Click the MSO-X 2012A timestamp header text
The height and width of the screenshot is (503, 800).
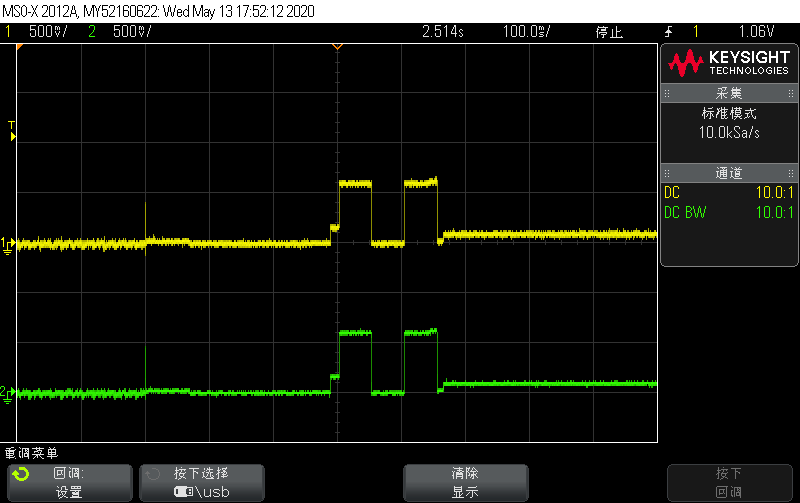pyautogui.click(x=158, y=11)
